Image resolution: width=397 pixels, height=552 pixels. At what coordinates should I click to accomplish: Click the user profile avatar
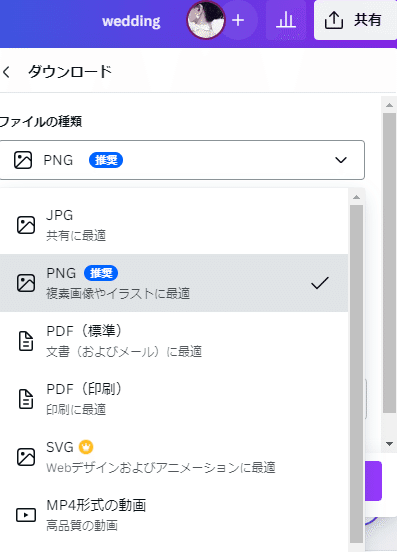(206, 20)
